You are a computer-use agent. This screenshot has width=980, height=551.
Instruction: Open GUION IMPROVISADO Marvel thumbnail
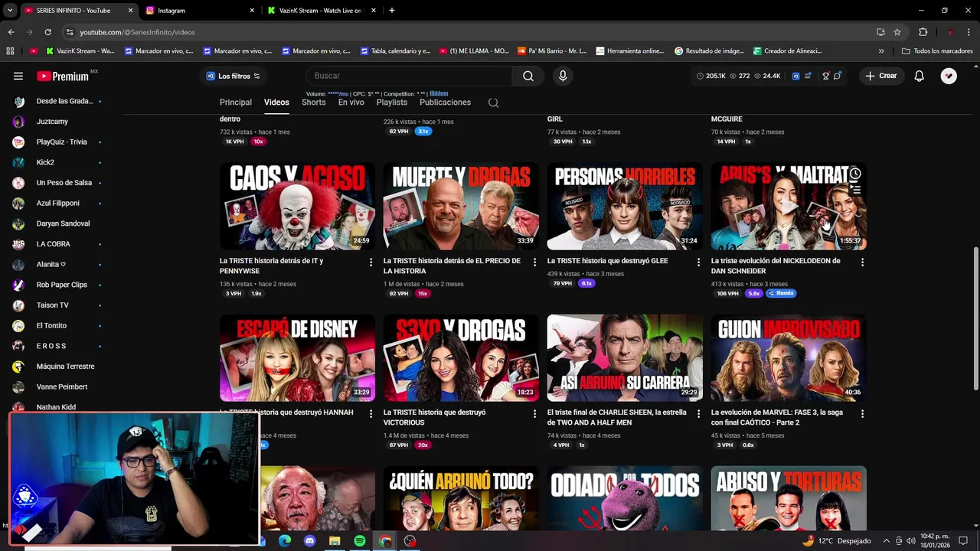click(789, 358)
